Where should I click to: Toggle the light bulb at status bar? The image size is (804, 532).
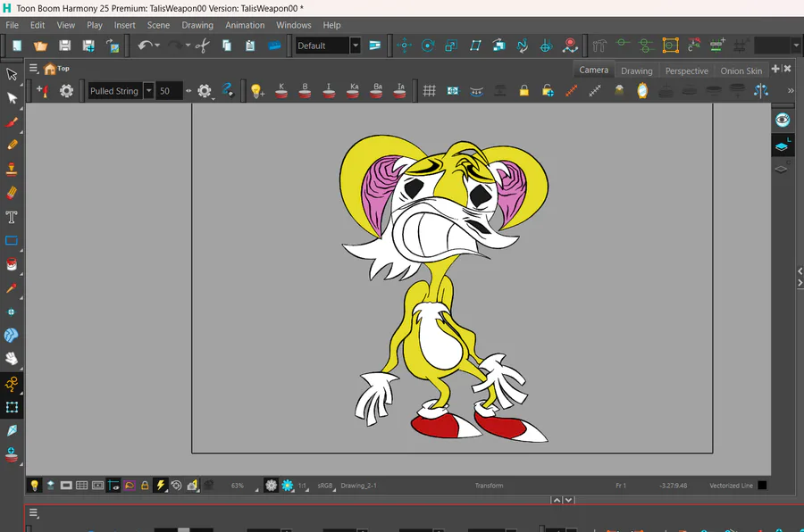(34, 486)
